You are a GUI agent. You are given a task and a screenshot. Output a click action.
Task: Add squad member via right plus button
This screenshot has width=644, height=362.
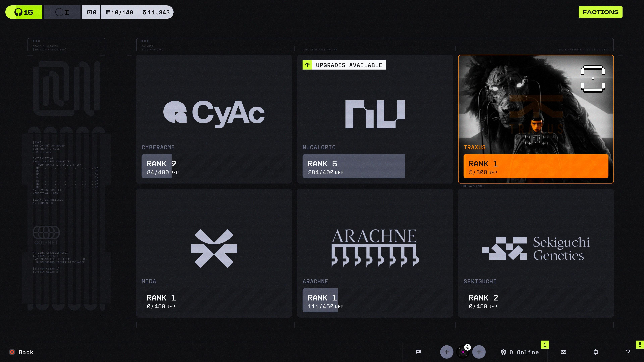click(479, 352)
